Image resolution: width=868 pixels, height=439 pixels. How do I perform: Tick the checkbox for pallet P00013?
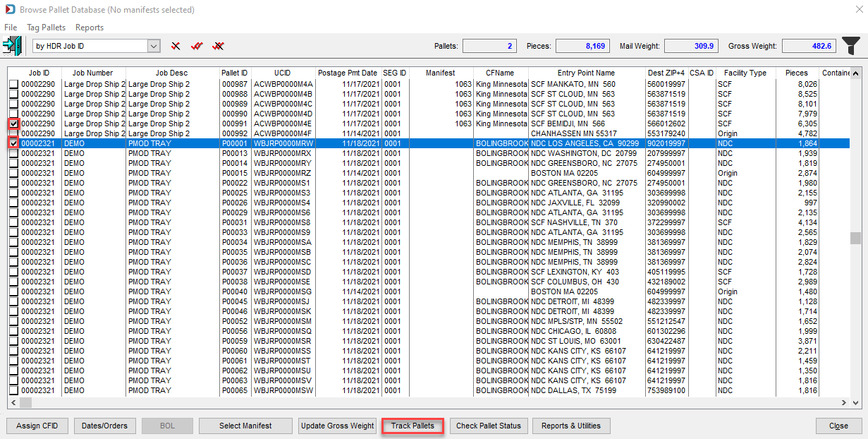[14, 153]
